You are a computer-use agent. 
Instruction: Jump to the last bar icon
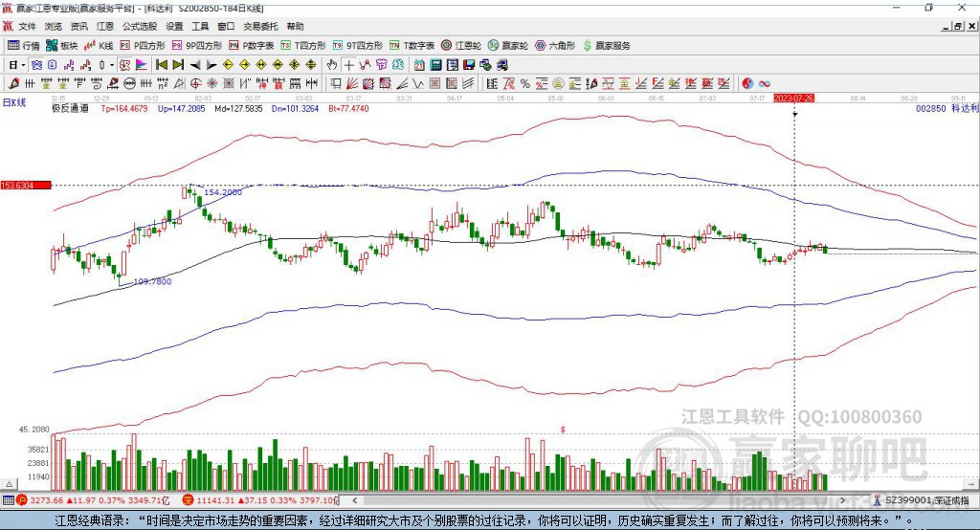click(x=178, y=65)
